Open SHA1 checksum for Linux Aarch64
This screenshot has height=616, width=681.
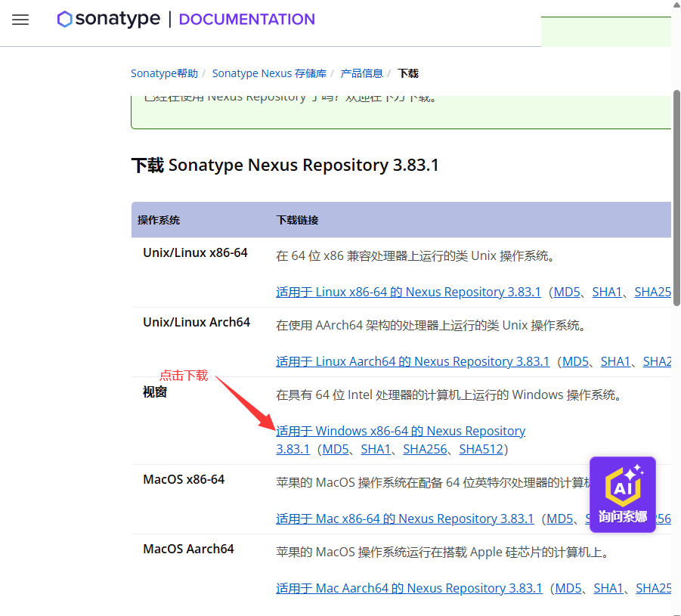pos(615,361)
